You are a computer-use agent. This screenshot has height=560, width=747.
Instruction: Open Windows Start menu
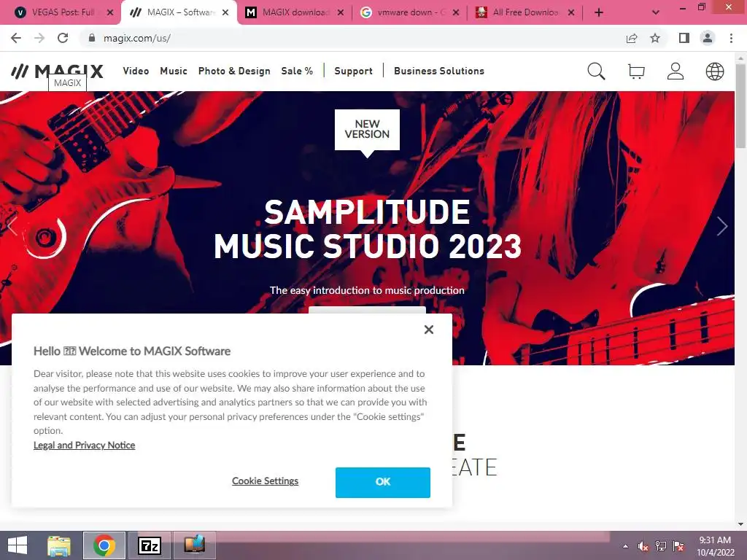(x=18, y=545)
